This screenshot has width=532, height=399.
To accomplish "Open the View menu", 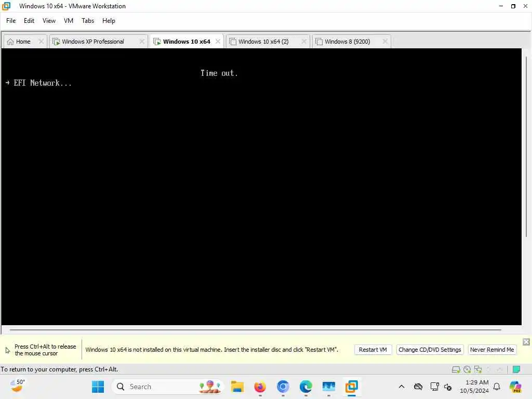I will (49, 21).
